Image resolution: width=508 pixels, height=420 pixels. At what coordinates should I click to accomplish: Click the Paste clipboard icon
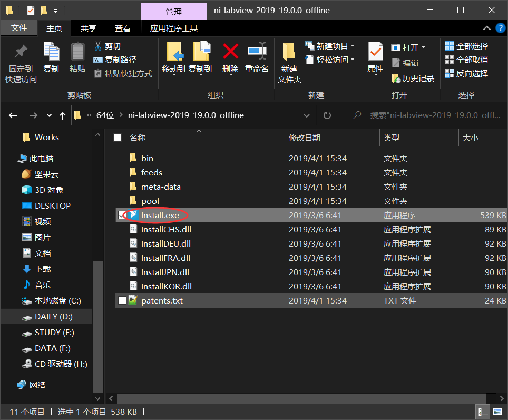click(x=77, y=51)
